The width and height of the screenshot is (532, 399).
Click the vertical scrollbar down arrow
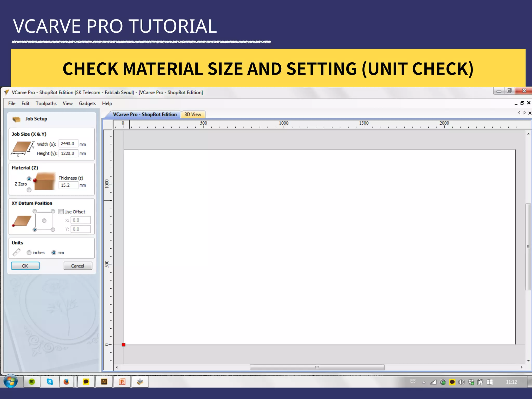point(528,361)
